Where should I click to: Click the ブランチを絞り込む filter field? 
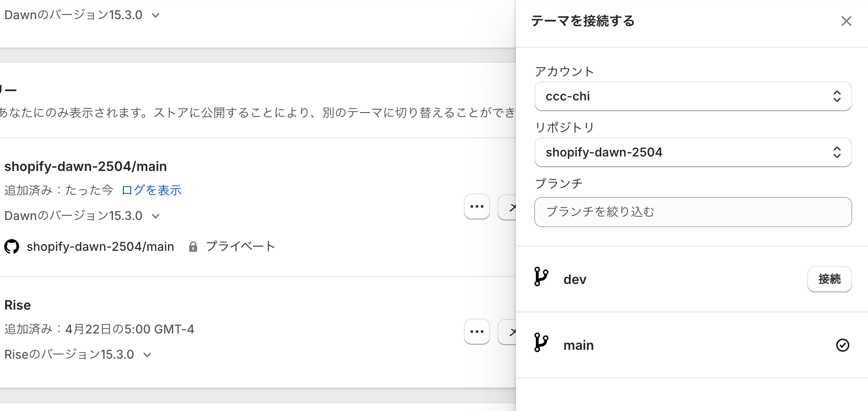coord(693,212)
